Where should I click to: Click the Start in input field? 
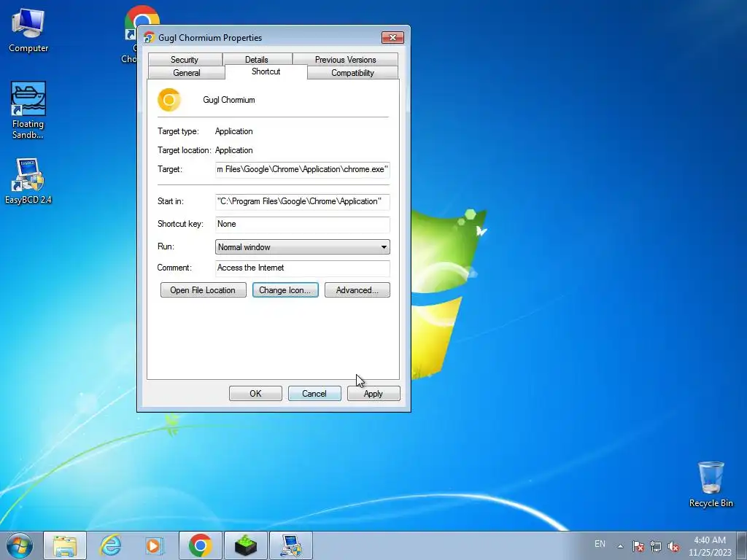(303, 201)
